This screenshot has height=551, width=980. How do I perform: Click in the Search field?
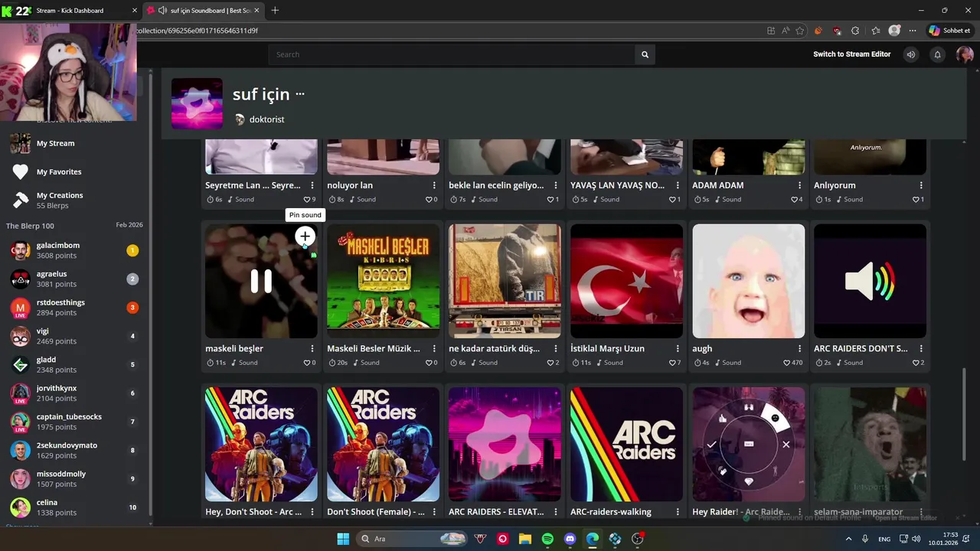tap(452, 54)
